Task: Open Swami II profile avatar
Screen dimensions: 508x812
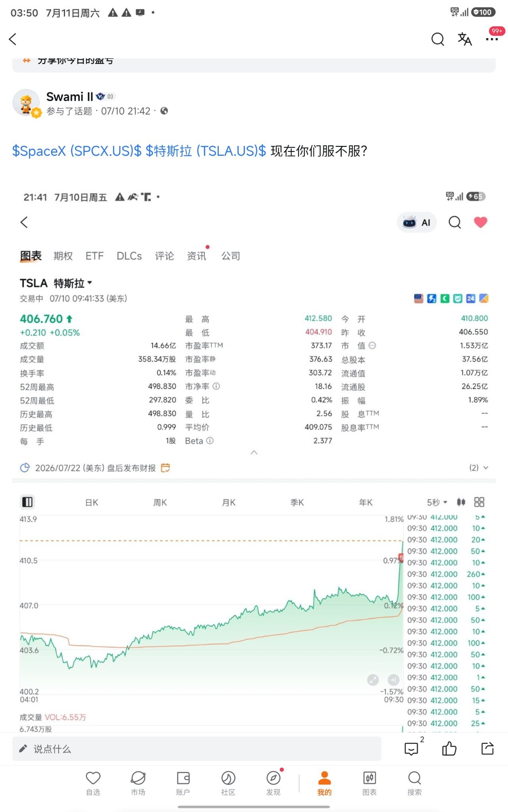Action: pos(26,103)
